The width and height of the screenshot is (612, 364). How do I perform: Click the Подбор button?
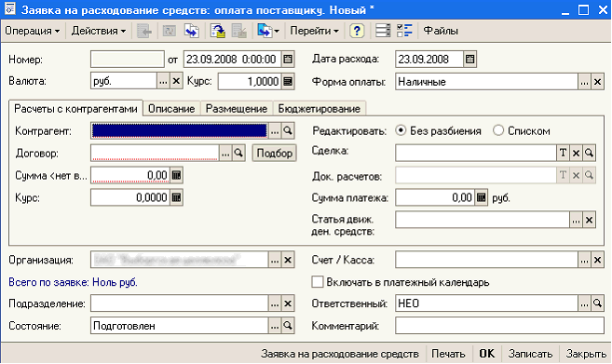click(275, 153)
